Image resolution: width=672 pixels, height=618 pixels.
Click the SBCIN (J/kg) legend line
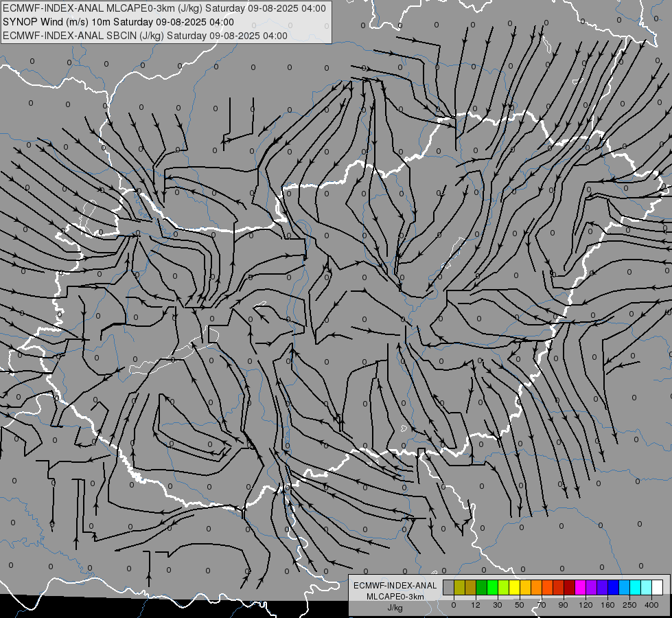tap(145, 36)
